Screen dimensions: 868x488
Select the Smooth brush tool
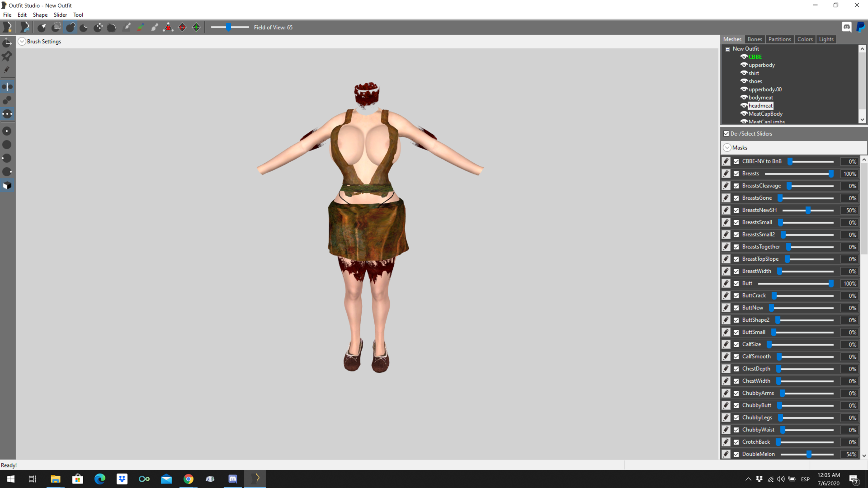[x=112, y=28]
